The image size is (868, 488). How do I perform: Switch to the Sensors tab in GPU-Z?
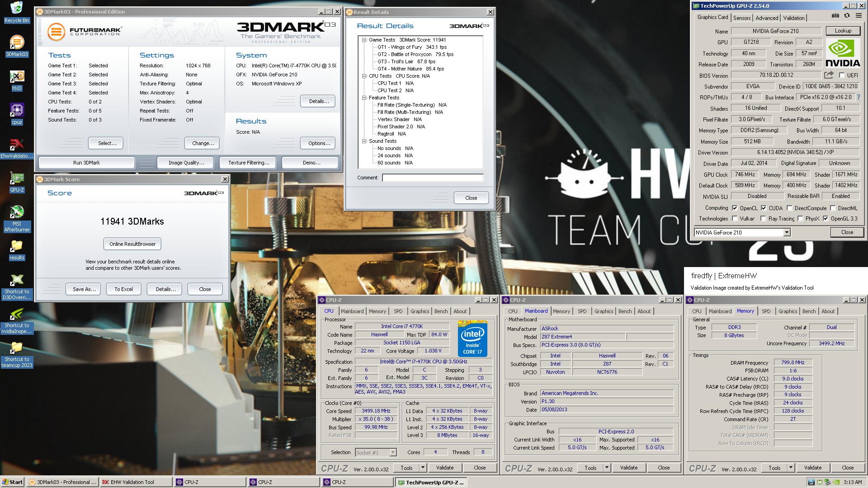742,18
